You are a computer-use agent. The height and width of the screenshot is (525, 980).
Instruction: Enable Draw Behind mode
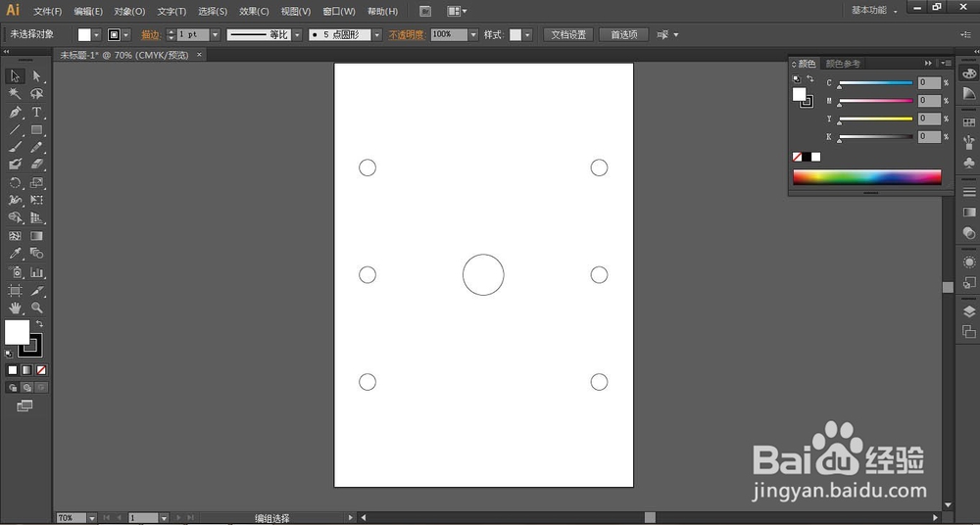pos(26,388)
